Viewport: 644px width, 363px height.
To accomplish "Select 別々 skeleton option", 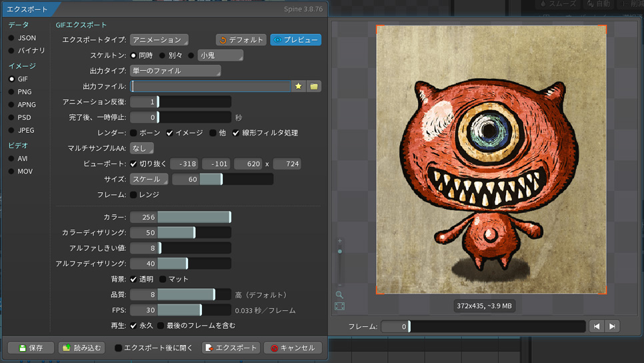I will click(171, 55).
